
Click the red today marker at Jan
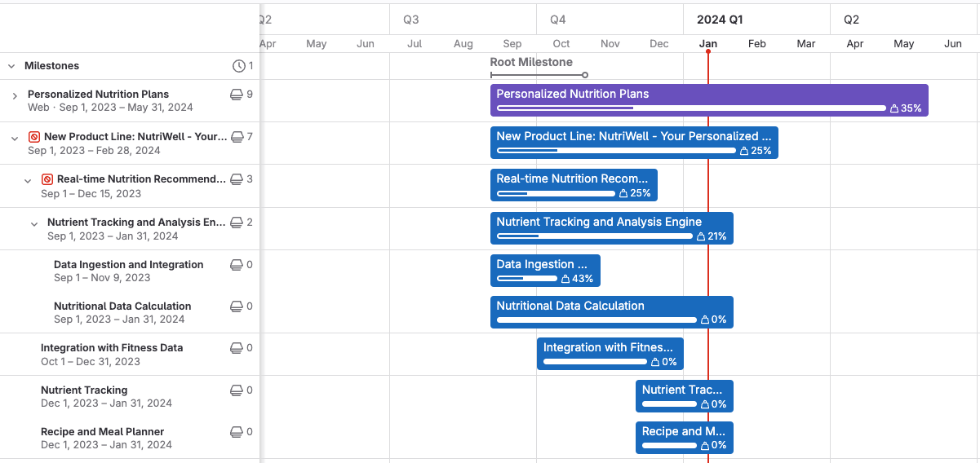(708, 51)
